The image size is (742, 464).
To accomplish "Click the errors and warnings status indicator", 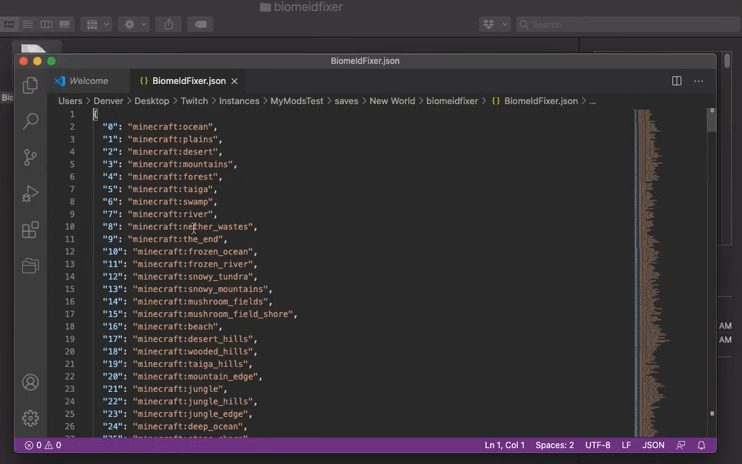I will 43,445.
